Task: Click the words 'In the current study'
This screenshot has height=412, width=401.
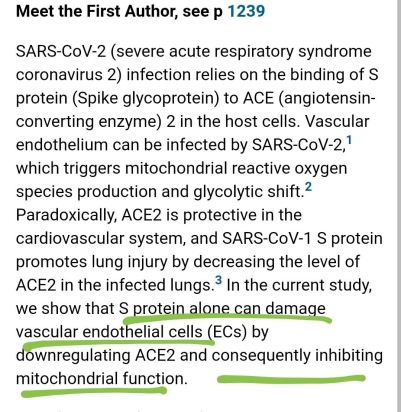Action: coord(299,285)
